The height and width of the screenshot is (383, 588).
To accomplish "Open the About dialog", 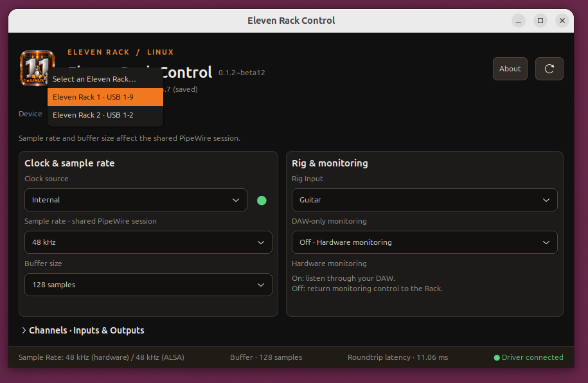I will [x=510, y=69].
